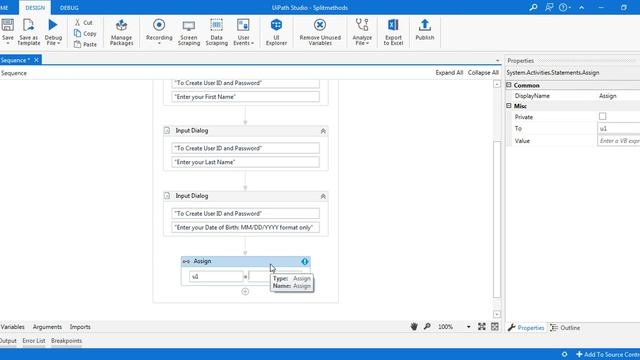This screenshot has width=640, height=360.
Task: Open help menu icon
Action: point(564,7)
